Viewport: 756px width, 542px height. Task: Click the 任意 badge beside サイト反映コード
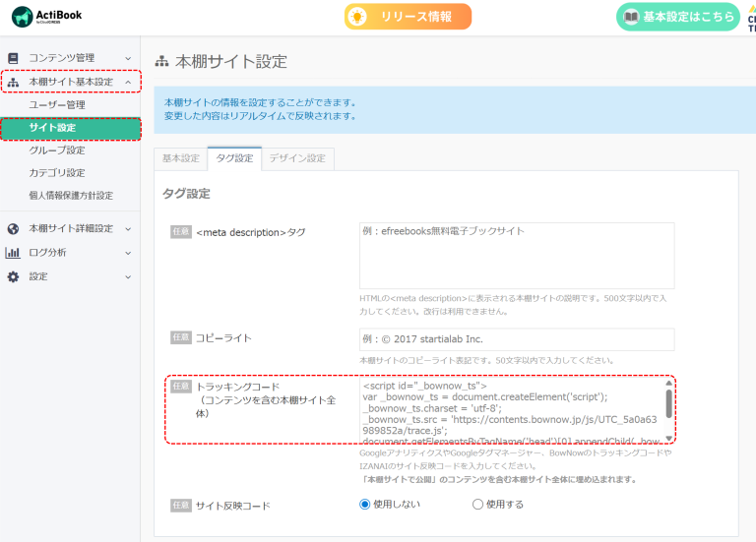181,506
